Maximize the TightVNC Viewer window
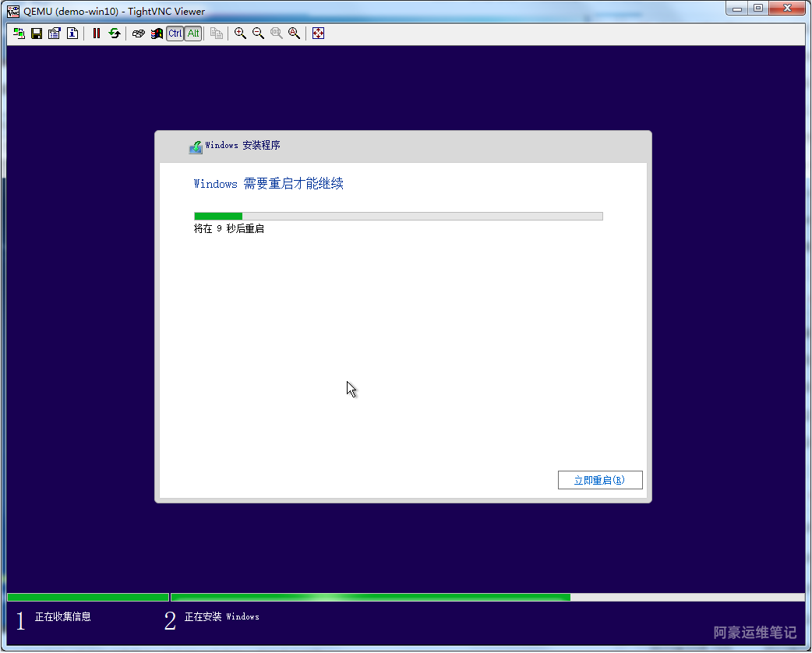Viewport: 812px width, 653px height. tap(758, 9)
